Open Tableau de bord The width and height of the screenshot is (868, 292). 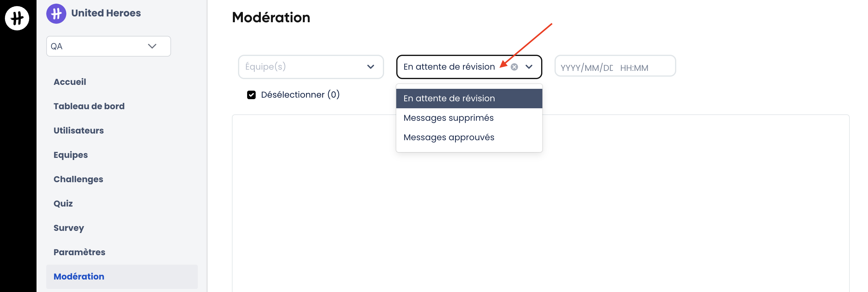click(x=89, y=106)
